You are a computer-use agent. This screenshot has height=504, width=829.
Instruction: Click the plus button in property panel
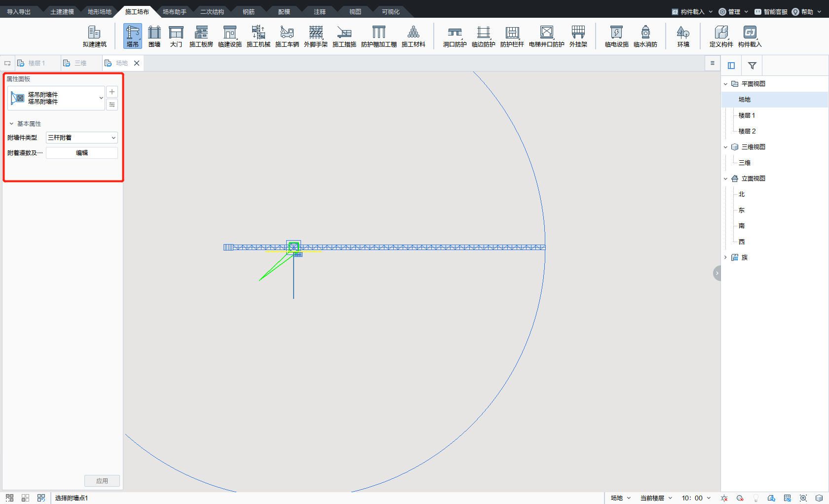point(112,92)
